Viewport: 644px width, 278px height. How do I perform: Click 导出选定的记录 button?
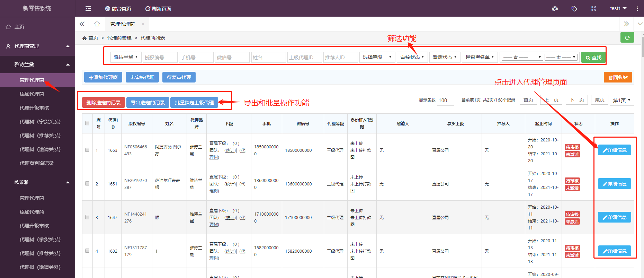[148, 103]
